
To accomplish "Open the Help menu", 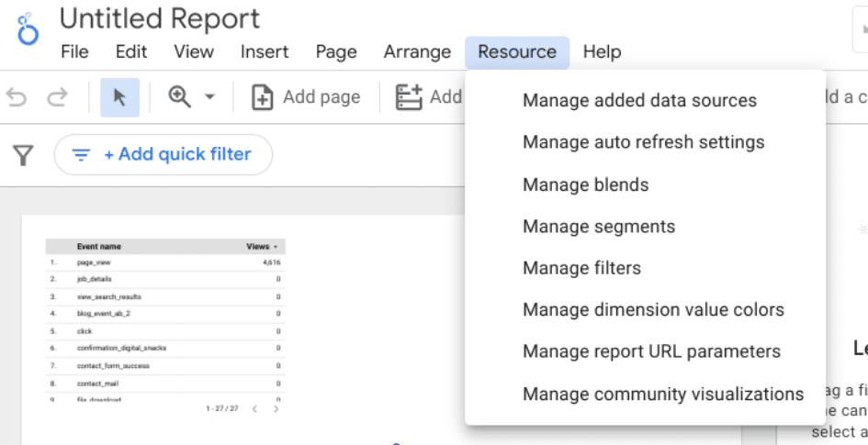I will [x=602, y=52].
